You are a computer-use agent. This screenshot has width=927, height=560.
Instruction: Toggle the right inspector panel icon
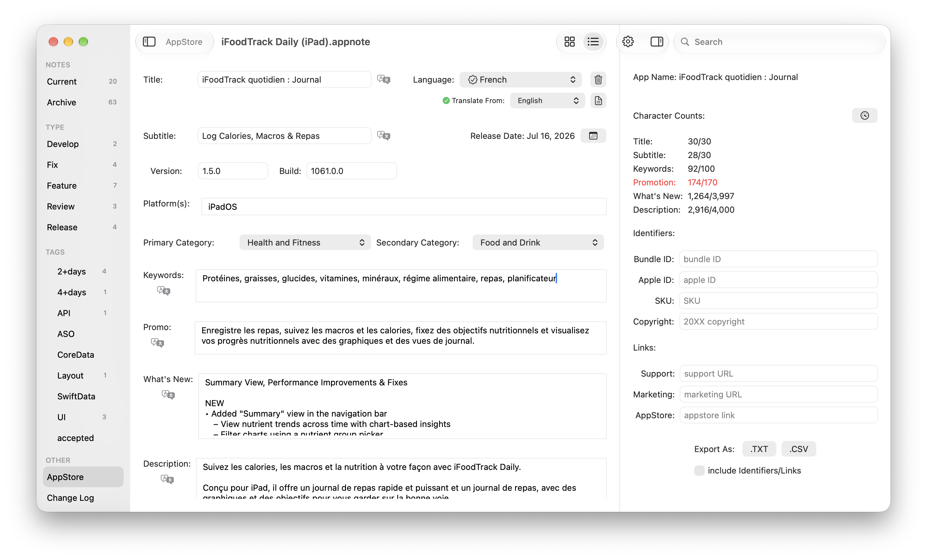click(x=657, y=42)
